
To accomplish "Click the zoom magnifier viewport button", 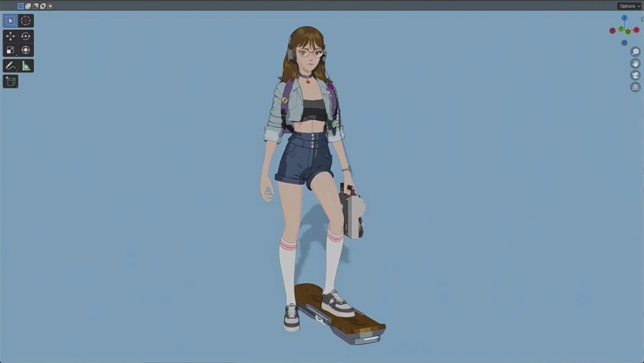I will click(635, 52).
